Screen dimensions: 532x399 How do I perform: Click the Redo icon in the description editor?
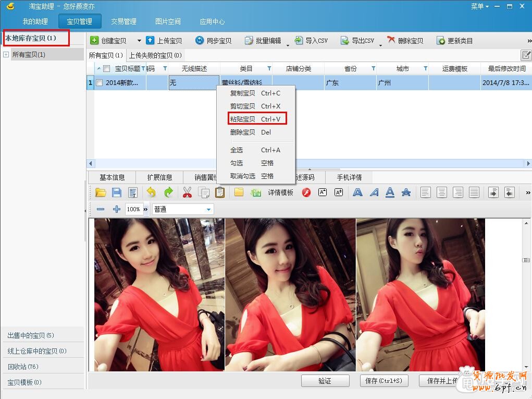point(168,192)
